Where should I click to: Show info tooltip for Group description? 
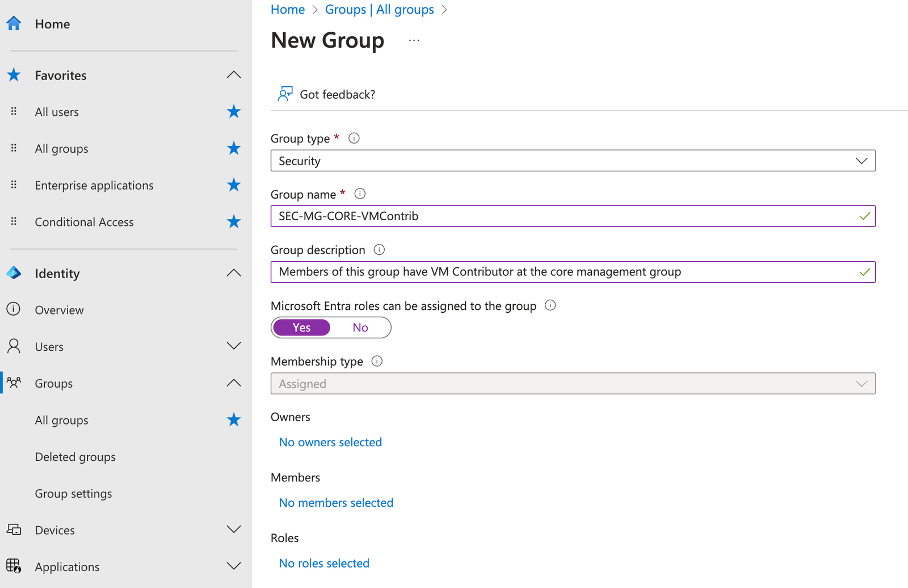pos(379,249)
